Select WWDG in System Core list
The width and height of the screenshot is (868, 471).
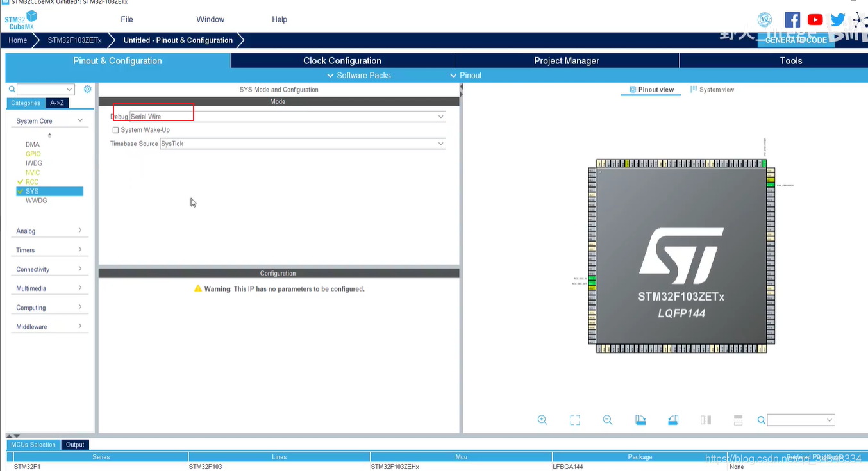pyautogui.click(x=36, y=201)
